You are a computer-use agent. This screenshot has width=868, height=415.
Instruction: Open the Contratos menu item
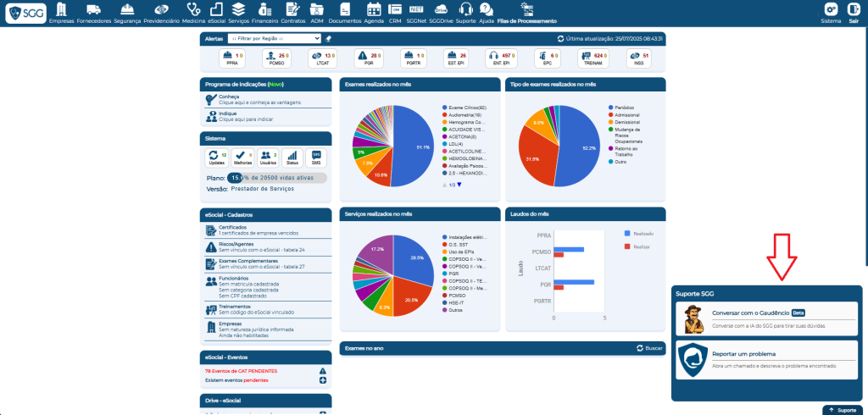click(x=293, y=11)
